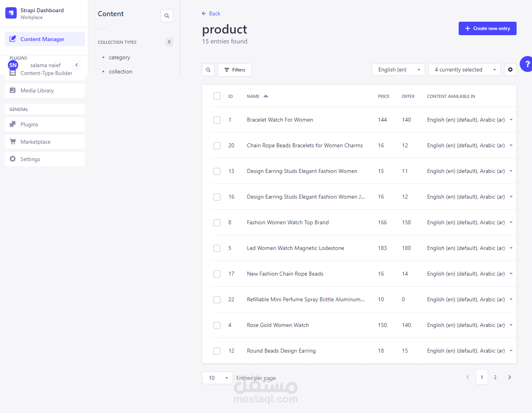Click the search icon in Content panel
The width and height of the screenshot is (532, 413).
pyautogui.click(x=167, y=16)
